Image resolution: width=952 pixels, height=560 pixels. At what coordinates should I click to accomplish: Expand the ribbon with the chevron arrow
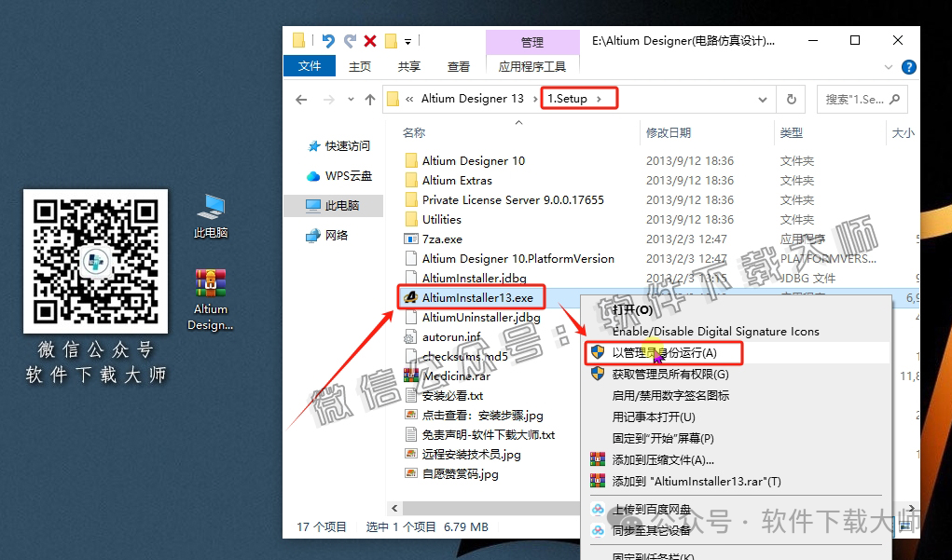coord(889,66)
